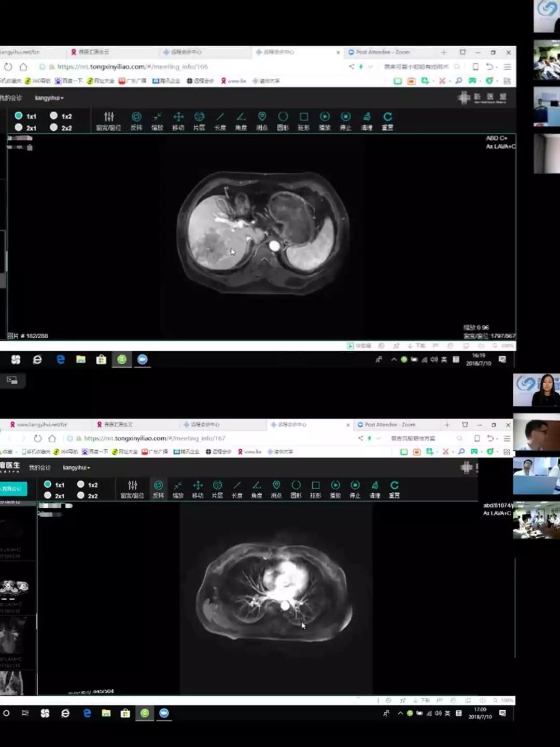The height and width of the screenshot is (747, 560).
Task: Select the 圆形 circle tool in the top viewer
Action: tap(283, 121)
